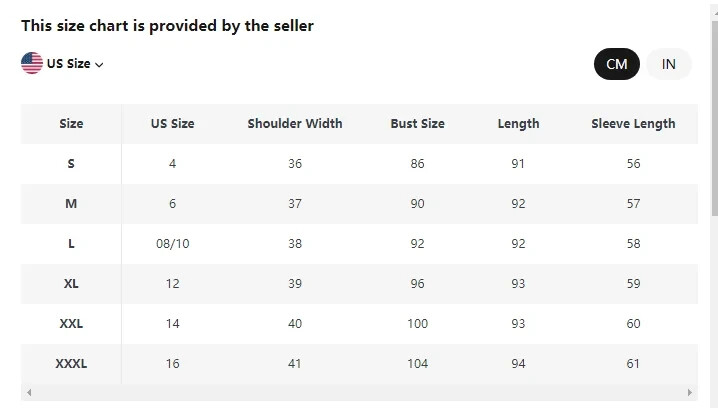Click the vertical scrollbar on right edge
Image resolution: width=718 pixels, height=408 pixels.
(x=714, y=118)
